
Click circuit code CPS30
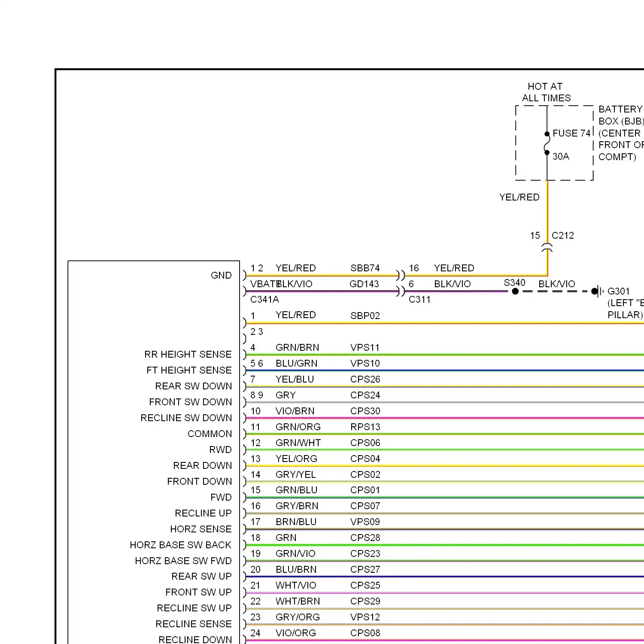[x=365, y=411]
